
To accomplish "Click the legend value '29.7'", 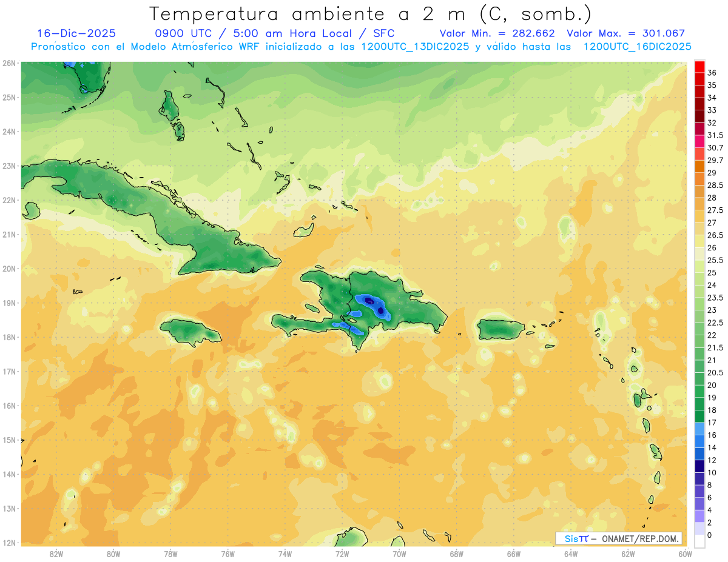I will [716, 160].
